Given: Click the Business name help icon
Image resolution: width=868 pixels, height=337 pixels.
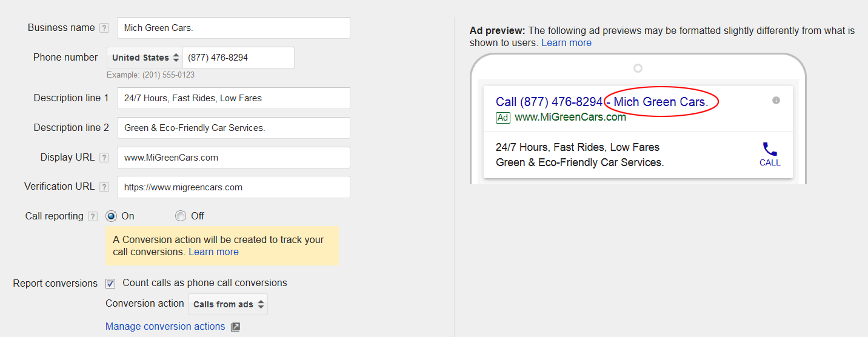Looking at the screenshot, I should (104, 28).
